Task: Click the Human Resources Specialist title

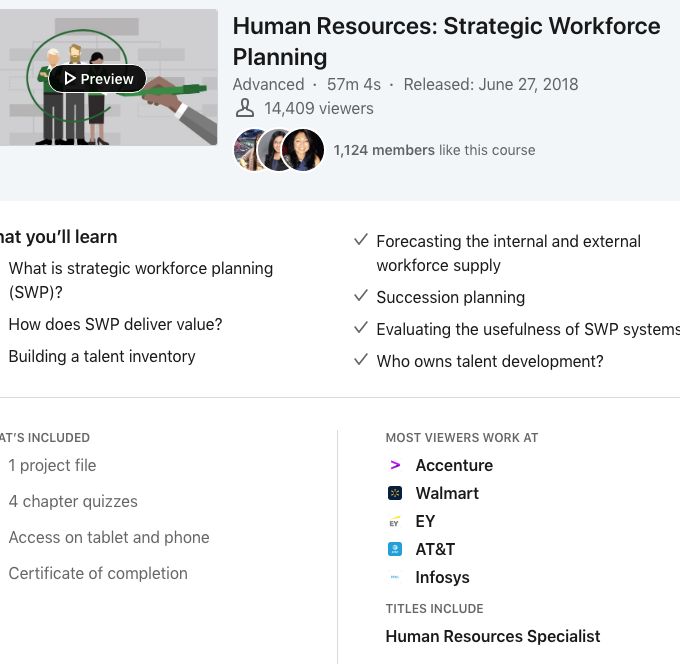Action: 493,636
